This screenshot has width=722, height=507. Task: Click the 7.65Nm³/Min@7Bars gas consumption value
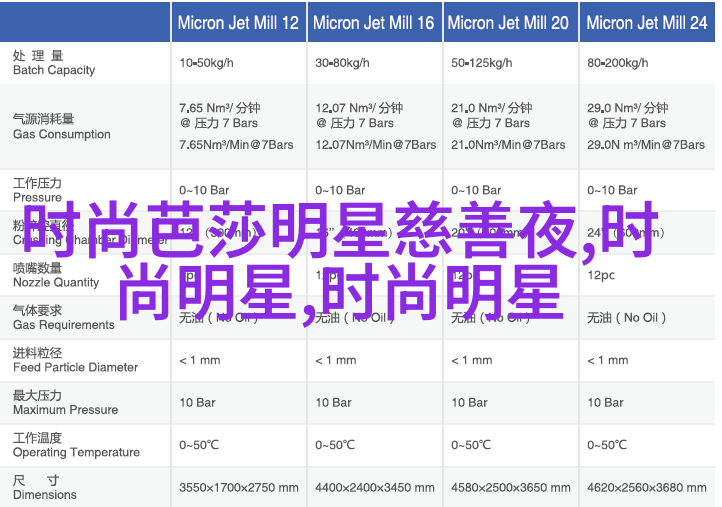[236, 145]
